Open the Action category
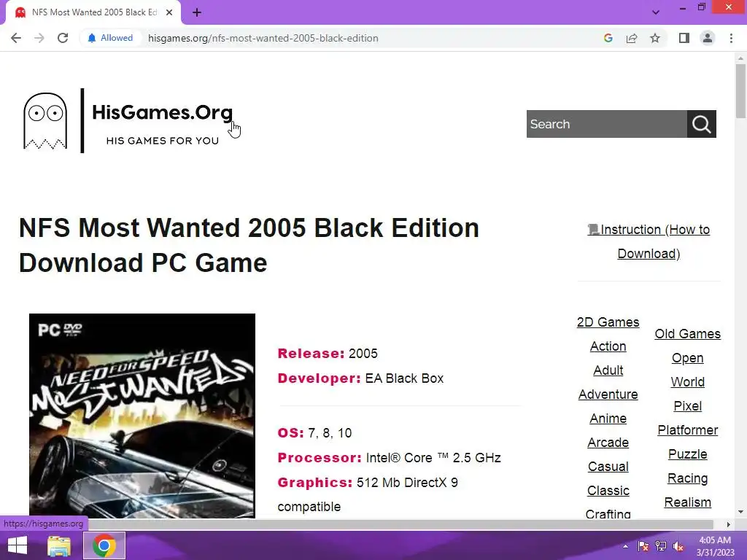 pyautogui.click(x=608, y=346)
